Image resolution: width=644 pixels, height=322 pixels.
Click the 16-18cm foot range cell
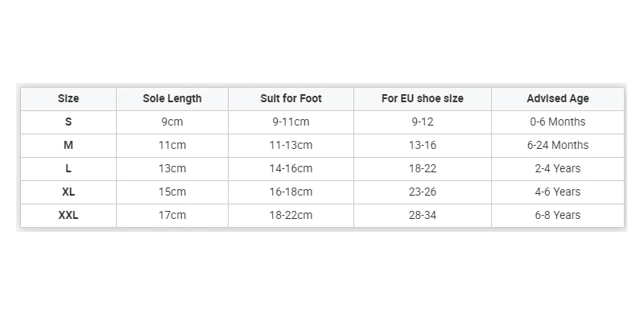coord(291,192)
